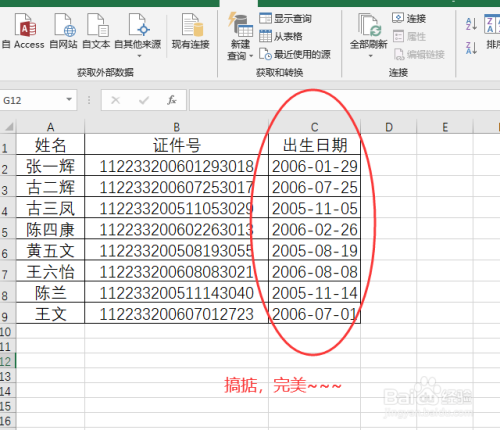Click date cell 2006-07-01
Image resolution: width=500 pixels, height=430 pixels.
click(x=315, y=314)
